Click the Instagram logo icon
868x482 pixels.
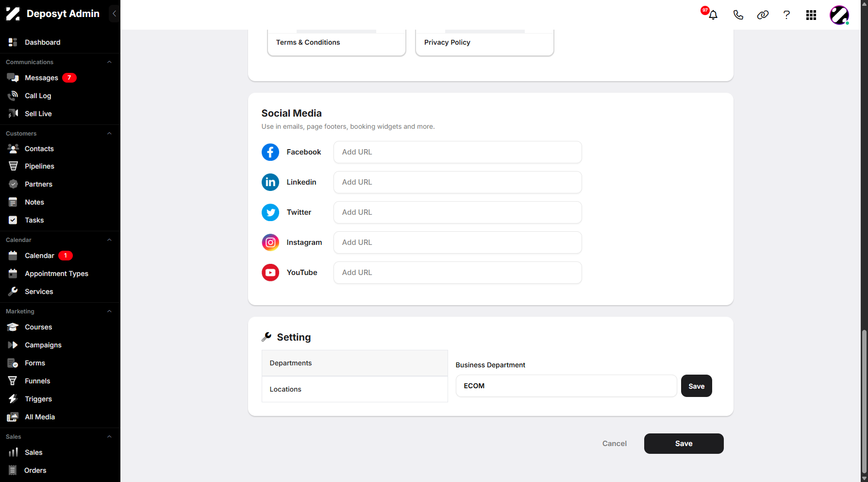tap(270, 242)
